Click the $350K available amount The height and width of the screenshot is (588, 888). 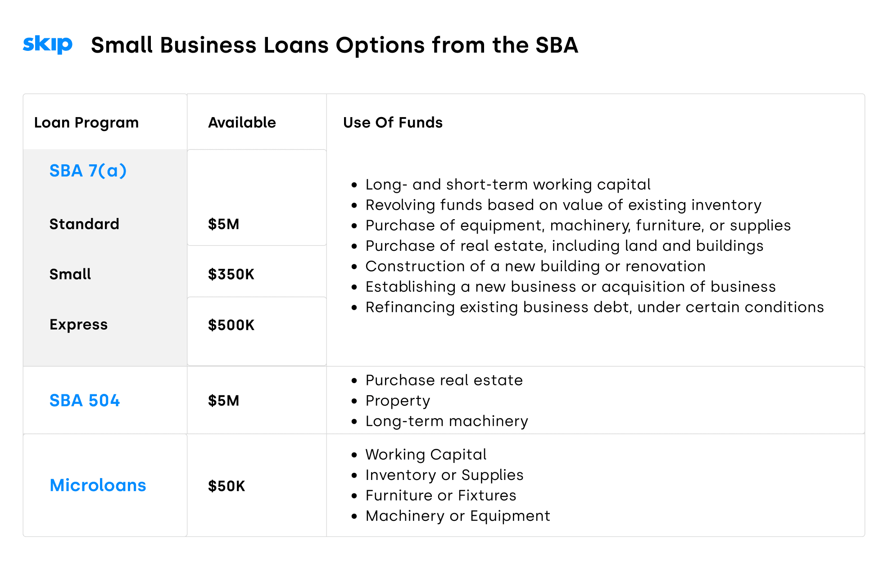click(231, 274)
